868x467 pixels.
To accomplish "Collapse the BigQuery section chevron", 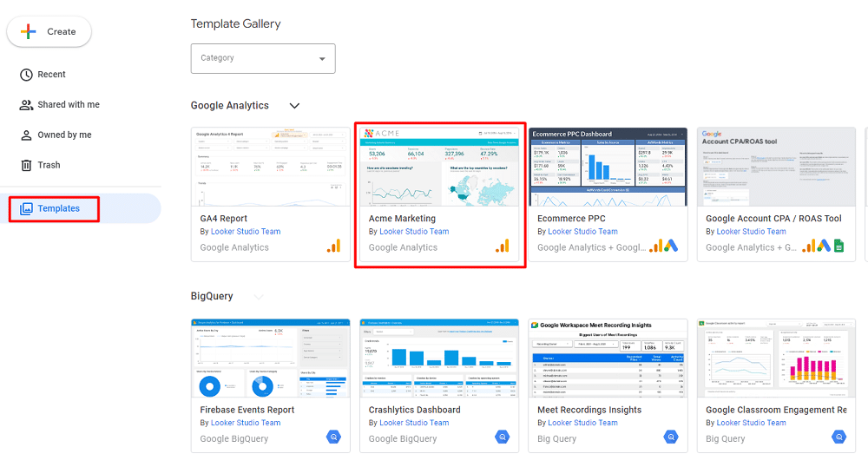I will pos(259,297).
